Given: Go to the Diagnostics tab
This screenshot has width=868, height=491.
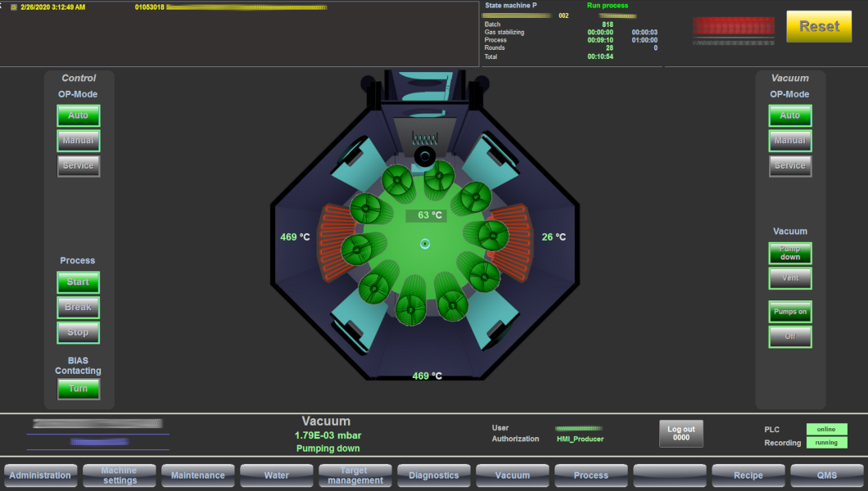Looking at the screenshot, I should pos(434,475).
